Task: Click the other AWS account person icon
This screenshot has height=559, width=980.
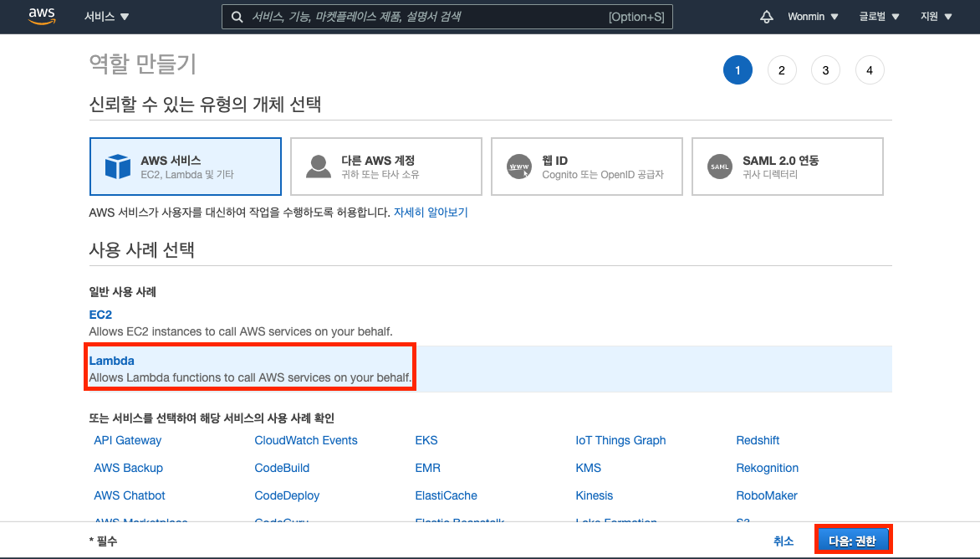Action: 318,167
